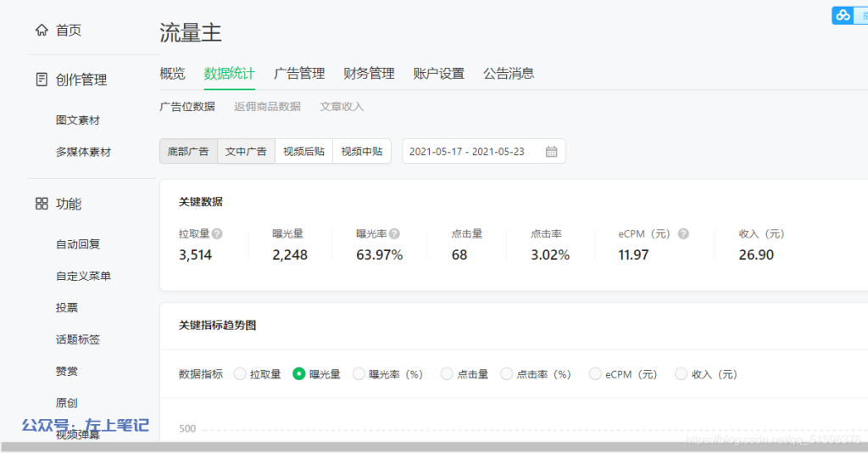Click the 流量主 page title

tap(191, 33)
